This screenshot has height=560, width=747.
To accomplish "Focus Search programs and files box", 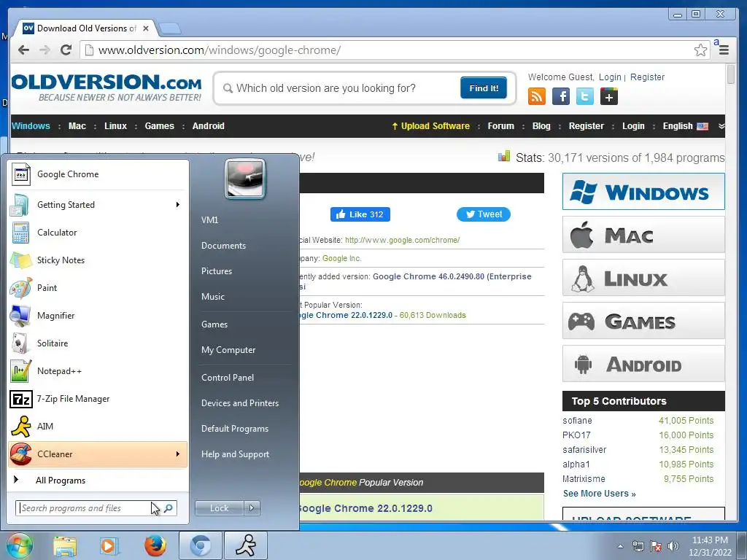I will [96, 508].
